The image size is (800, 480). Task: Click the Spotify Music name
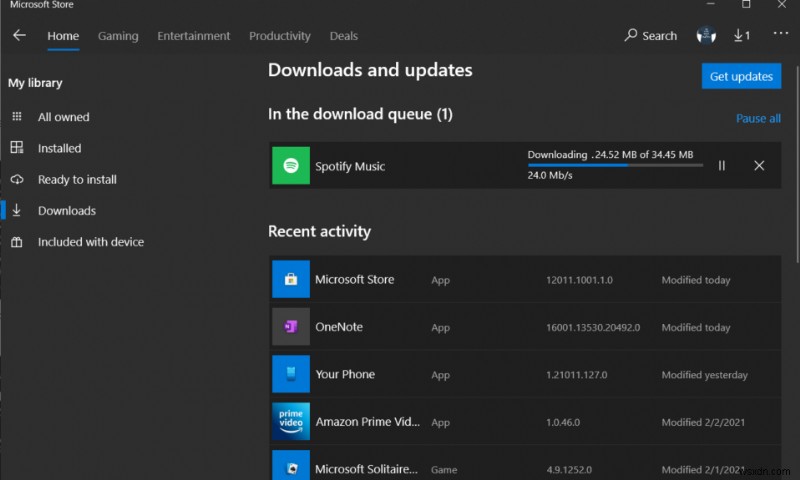pos(350,166)
